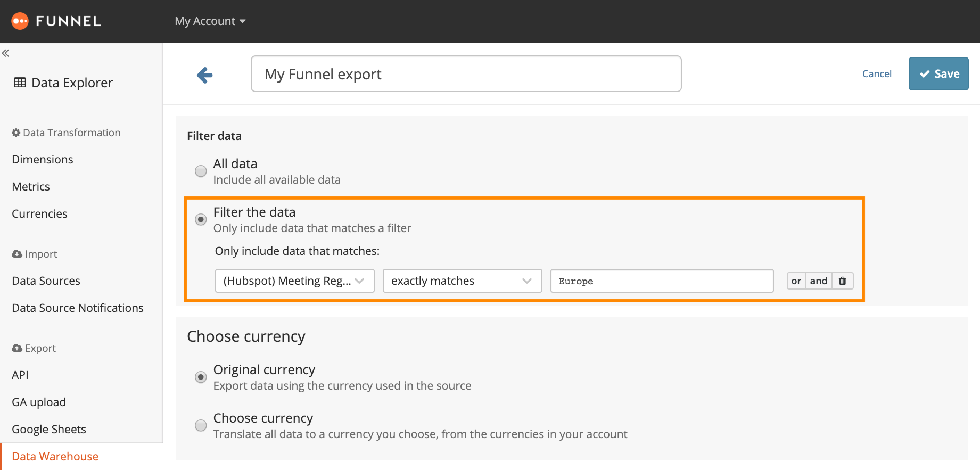Click the Export cloud icon
Image resolution: width=980 pixels, height=470 pixels.
tap(17, 348)
